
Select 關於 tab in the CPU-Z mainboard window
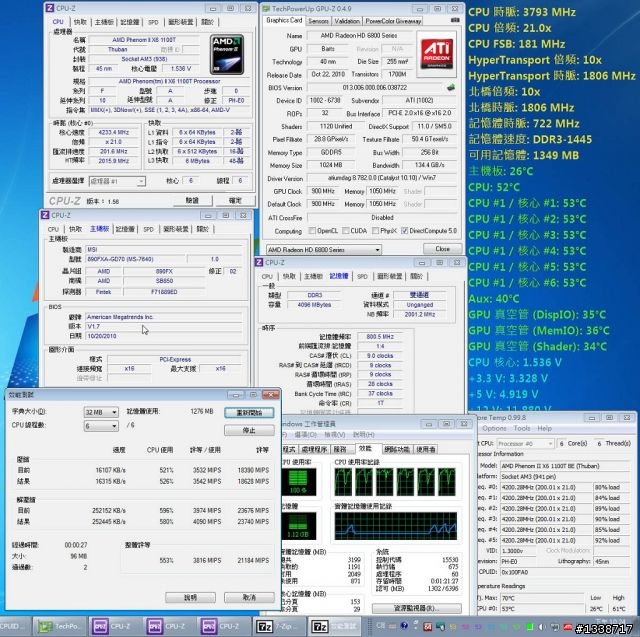point(202,229)
